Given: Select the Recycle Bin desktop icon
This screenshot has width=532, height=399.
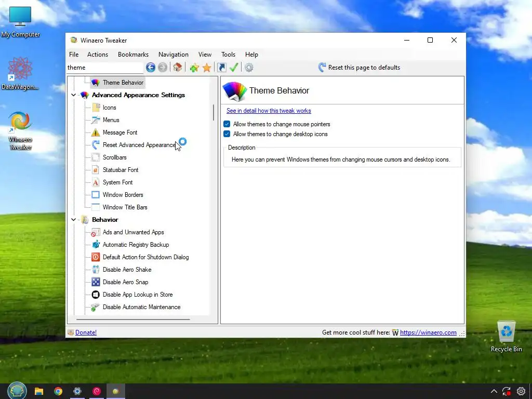Looking at the screenshot, I should 506,337.
